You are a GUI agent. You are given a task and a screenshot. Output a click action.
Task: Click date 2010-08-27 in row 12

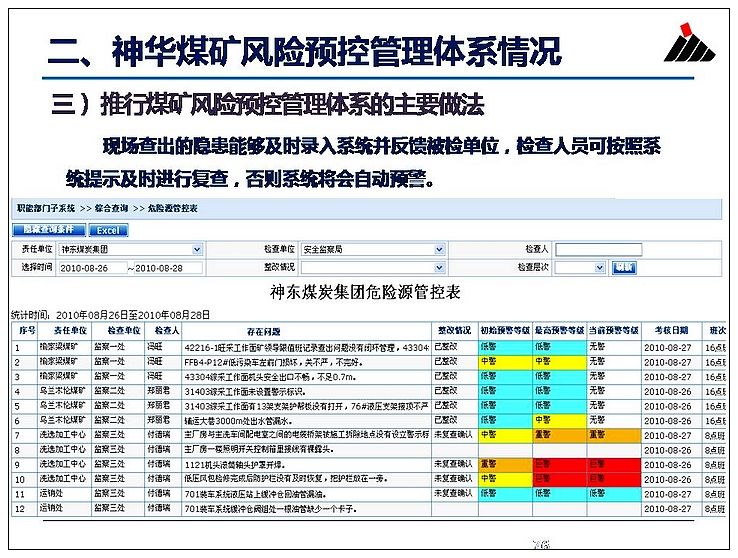(668, 509)
